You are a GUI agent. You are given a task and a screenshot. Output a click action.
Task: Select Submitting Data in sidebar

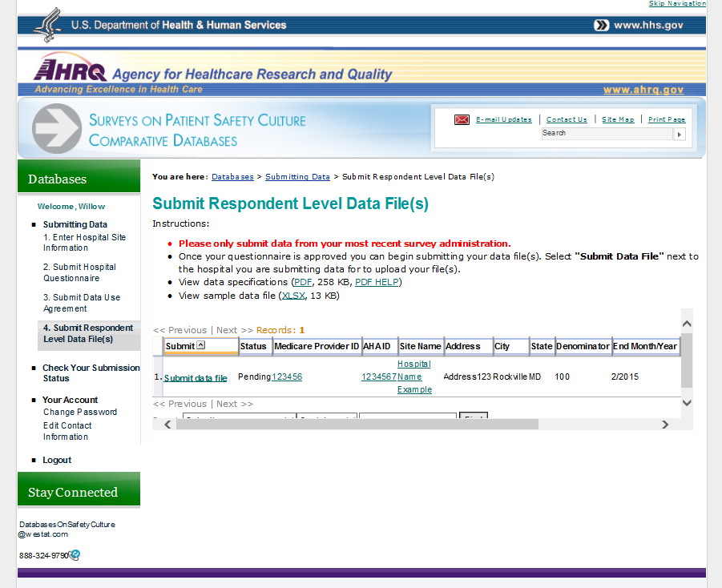[75, 224]
